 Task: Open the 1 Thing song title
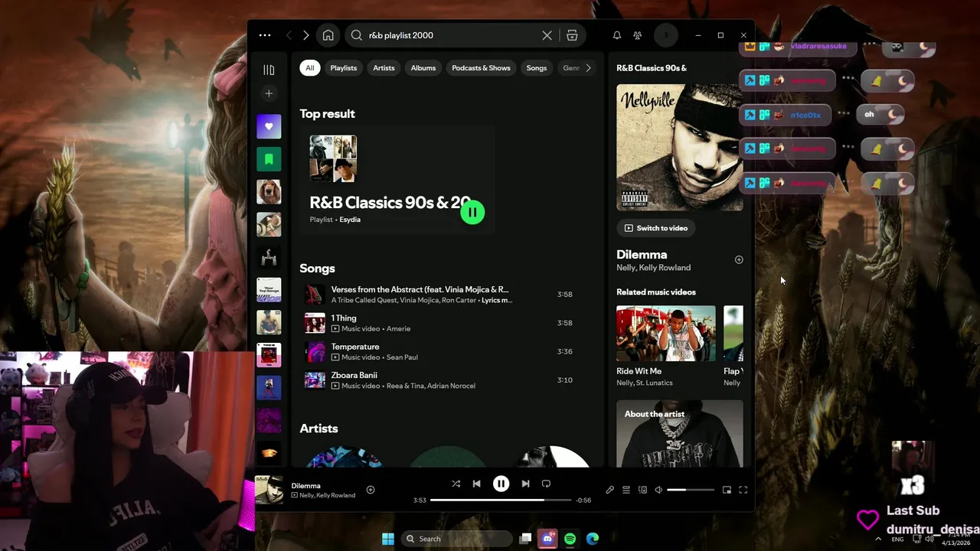(x=344, y=318)
